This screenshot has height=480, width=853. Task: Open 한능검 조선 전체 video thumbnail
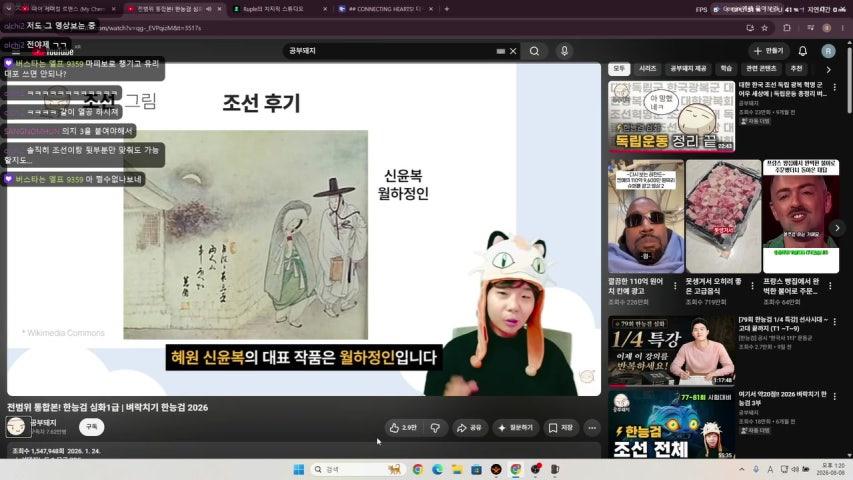coord(671,424)
